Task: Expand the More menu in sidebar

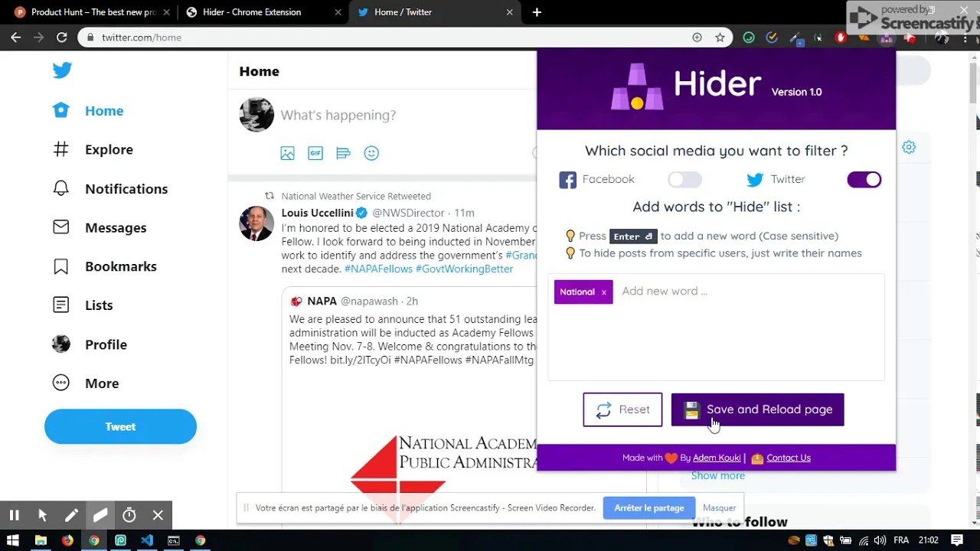Action: [86, 383]
